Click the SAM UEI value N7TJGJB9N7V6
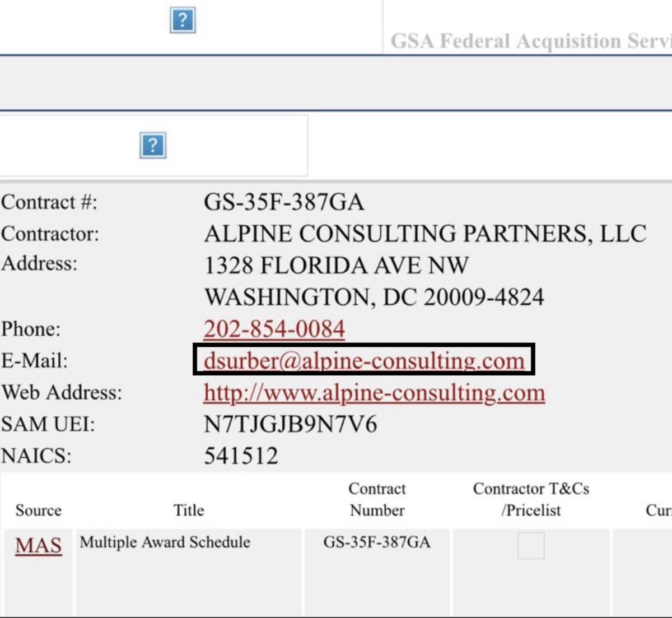Image resolution: width=672 pixels, height=618 pixels. (x=290, y=424)
